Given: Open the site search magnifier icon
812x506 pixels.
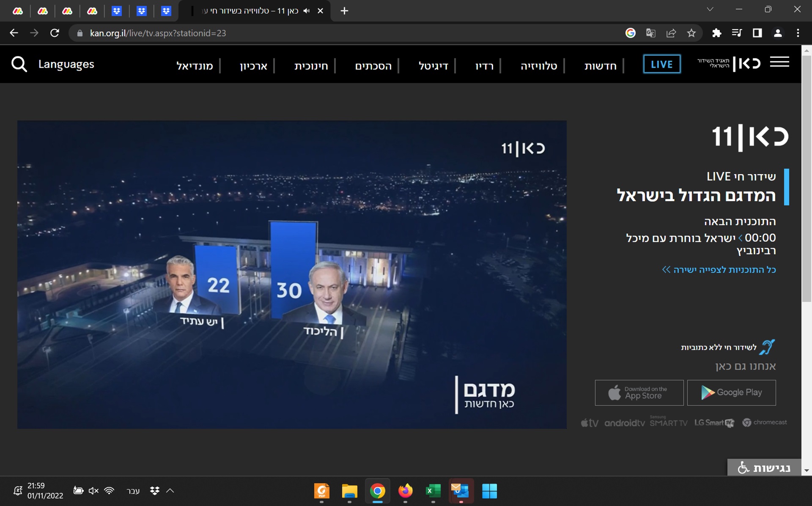Looking at the screenshot, I should (x=19, y=64).
